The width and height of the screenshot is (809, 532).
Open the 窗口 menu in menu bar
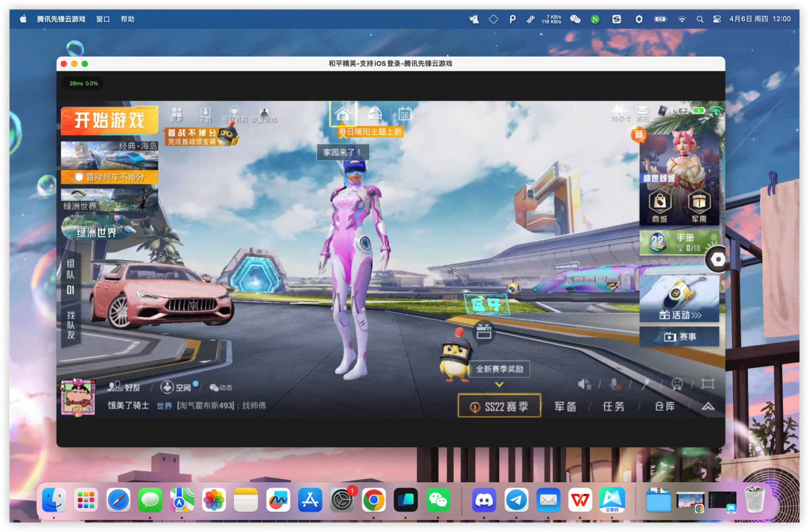click(103, 19)
